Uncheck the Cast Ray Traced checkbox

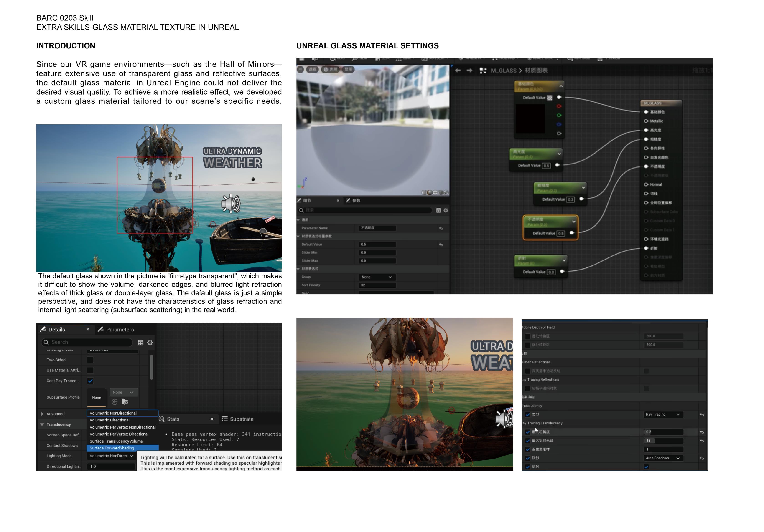(x=90, y=381)
